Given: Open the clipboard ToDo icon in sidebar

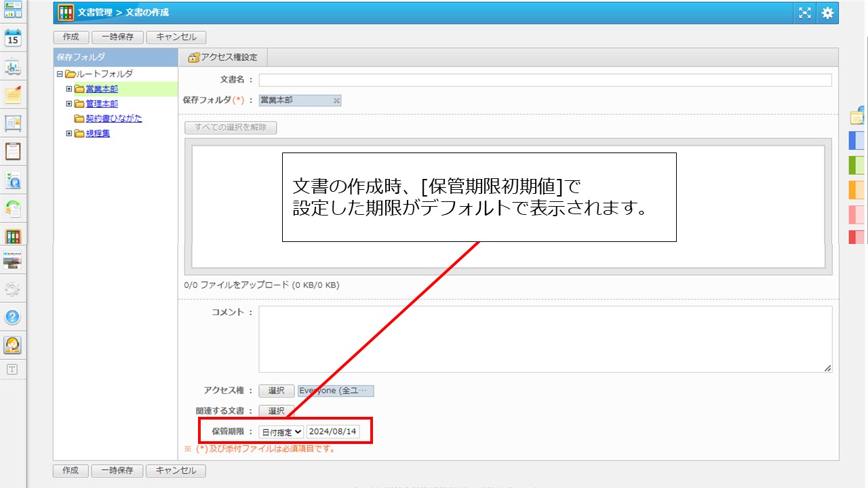Looking at the screenshot, I should tap(12, 151).
